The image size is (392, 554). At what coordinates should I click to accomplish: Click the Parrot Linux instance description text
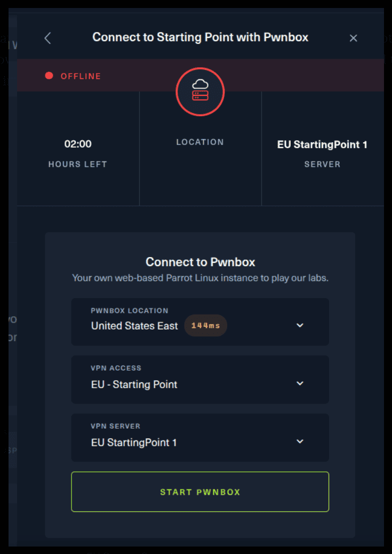[200, 278]
